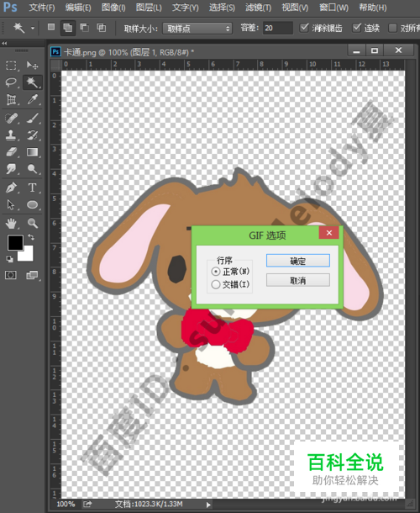The image size is (420, 513).
Task: Open the 窗口(W) menu
Action: (x=333, y=8)
